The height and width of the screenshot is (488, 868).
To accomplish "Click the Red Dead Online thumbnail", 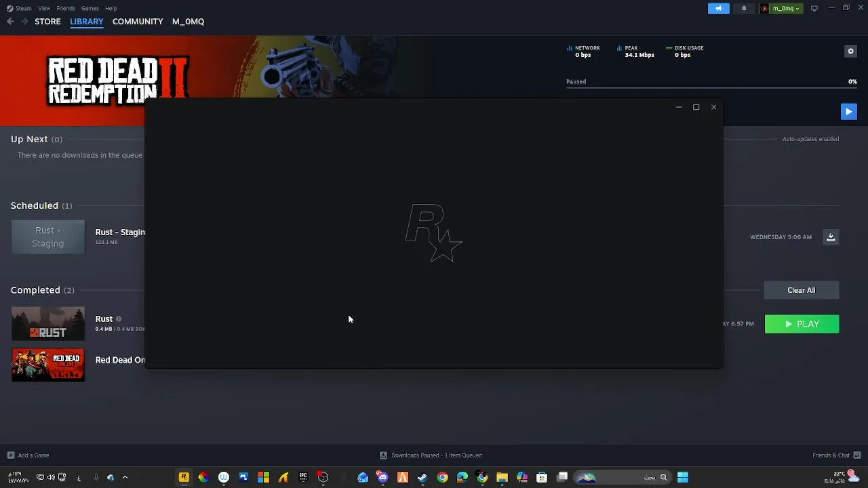I will [48, 365].
